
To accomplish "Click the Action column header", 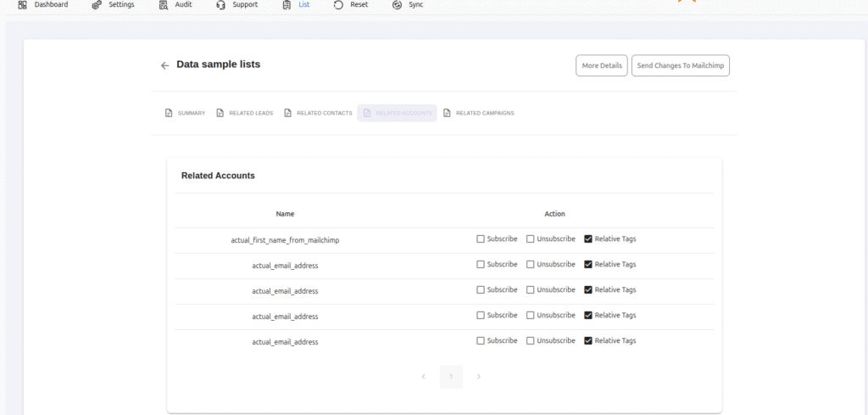I will point(554,214).
